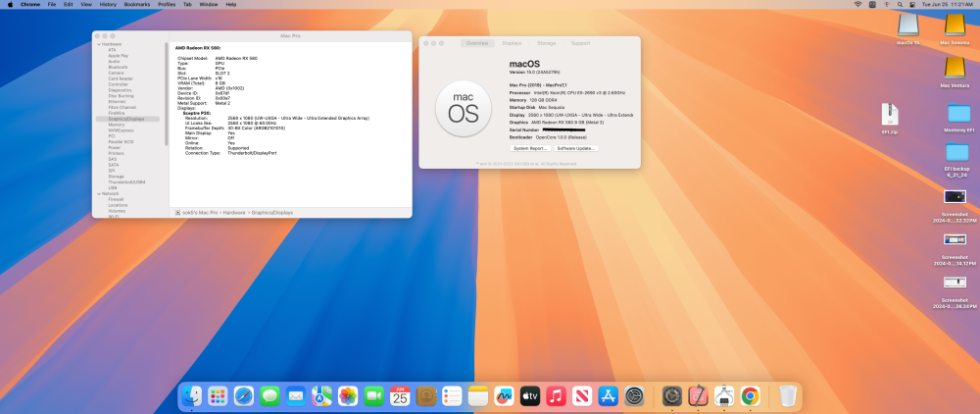This screenshot has height=414, width=980.
Task: Open the Chrome menu in menu bar
Action: pos(30,4)
